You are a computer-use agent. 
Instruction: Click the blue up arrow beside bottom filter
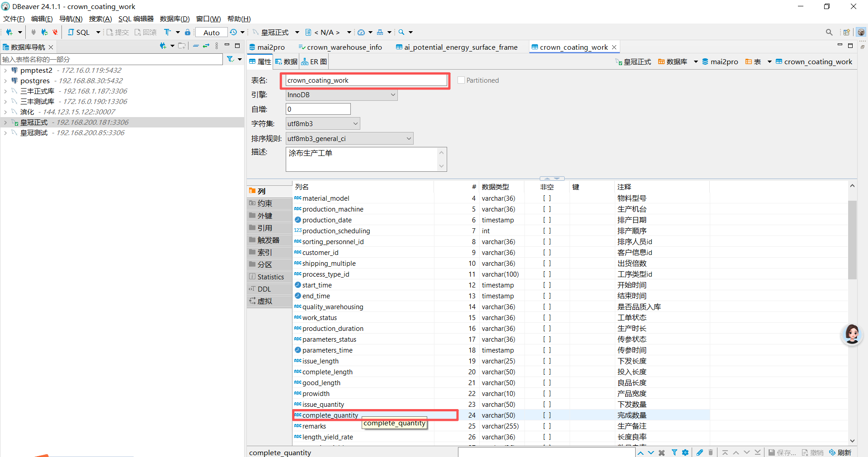641,452
